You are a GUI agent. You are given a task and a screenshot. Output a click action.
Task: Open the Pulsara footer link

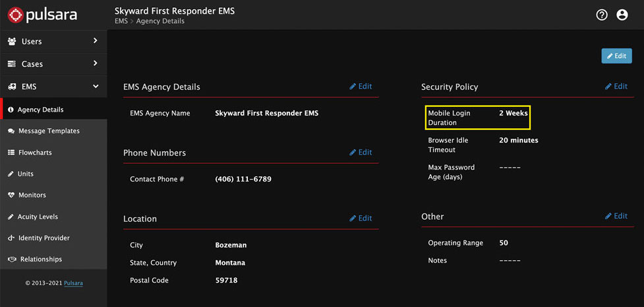point(74,283)
